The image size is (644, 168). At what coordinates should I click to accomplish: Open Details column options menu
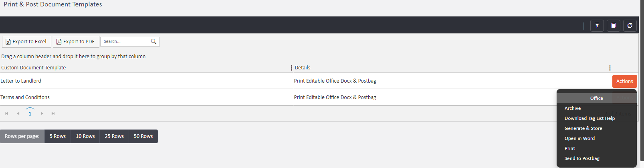click(x=610, y=68)
